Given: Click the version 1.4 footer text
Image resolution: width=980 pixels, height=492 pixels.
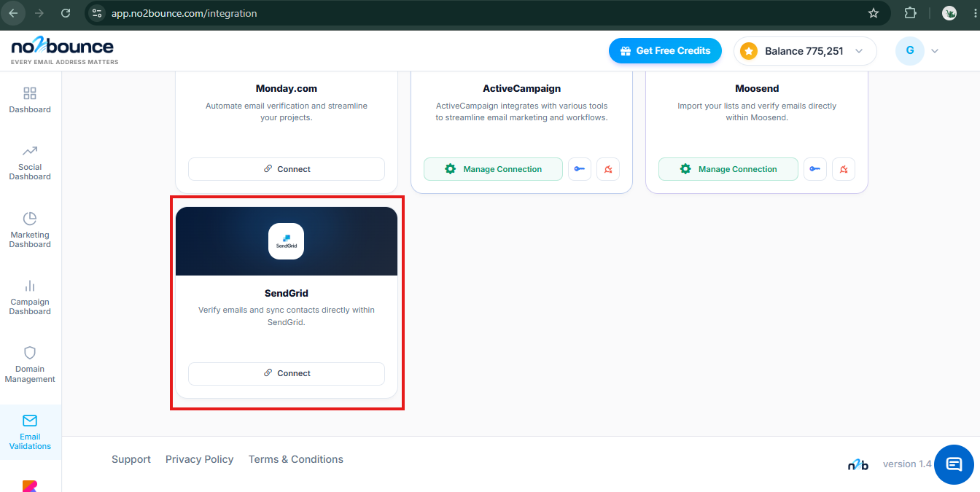Looking at the screenshot, I should click(x=907, y=464).
